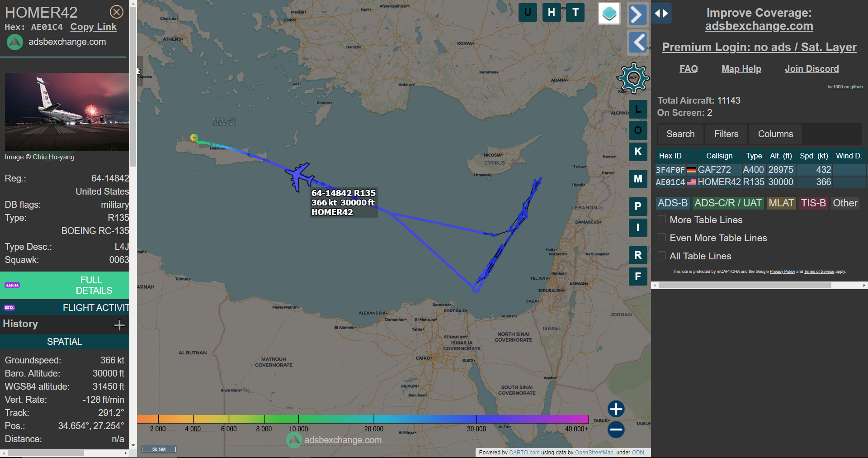The height and width of the screenshot is (458, 868).
Task: Zoom in with the plus button
Action: (616, 409)
